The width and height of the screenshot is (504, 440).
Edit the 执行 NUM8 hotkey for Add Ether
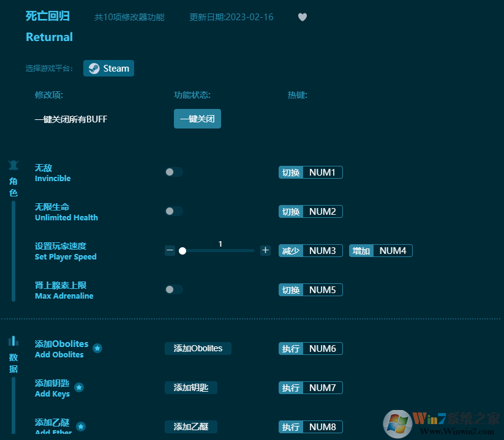(310, 427)
